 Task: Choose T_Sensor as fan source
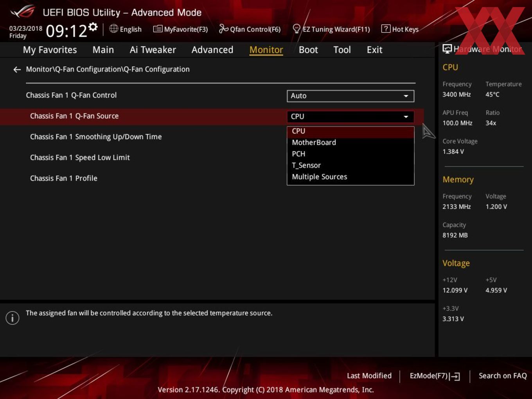coord(350,165)
